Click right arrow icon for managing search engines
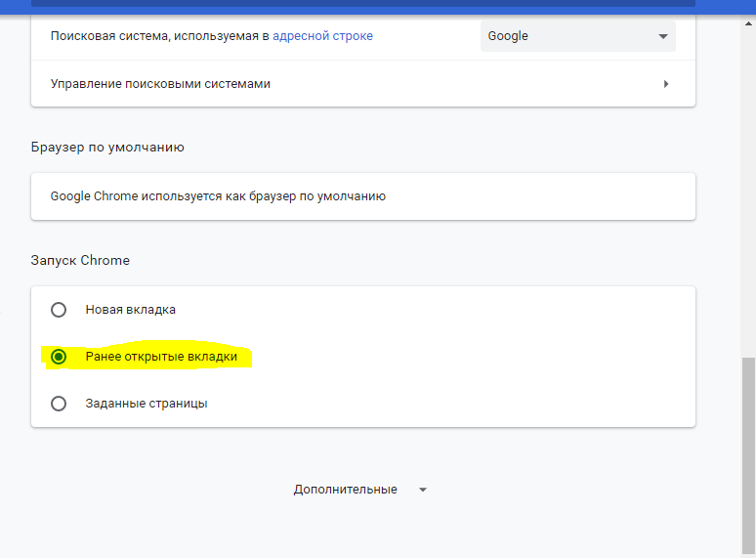 666,84
